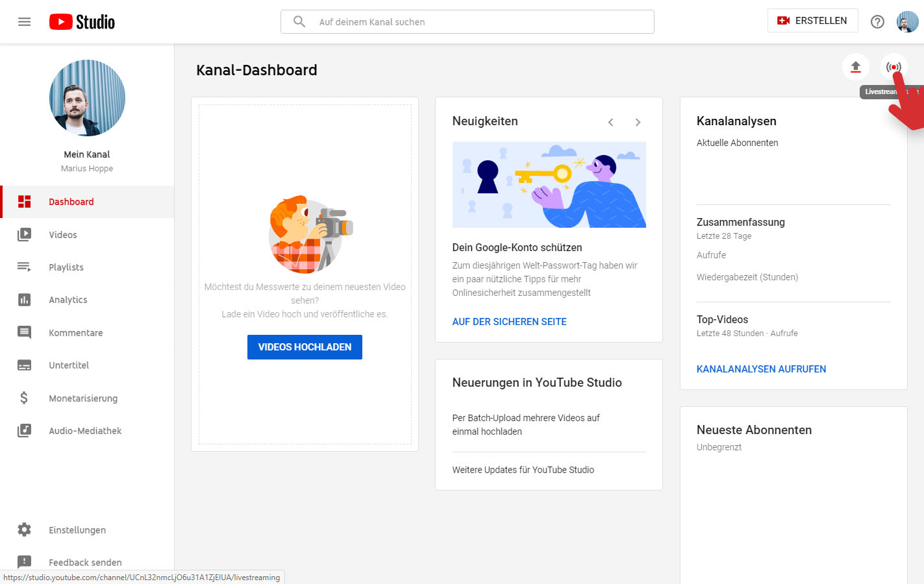Click the Google account security illustration

549,185
